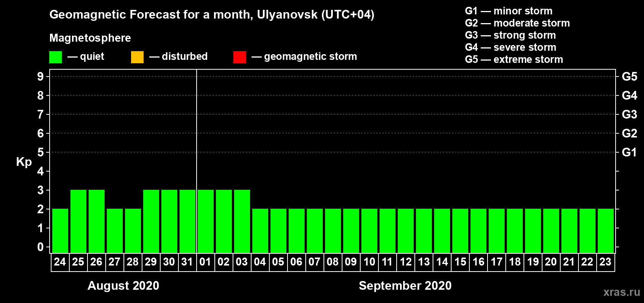
Task: Click the Kp axis value '0'
Action: point(41,247)
